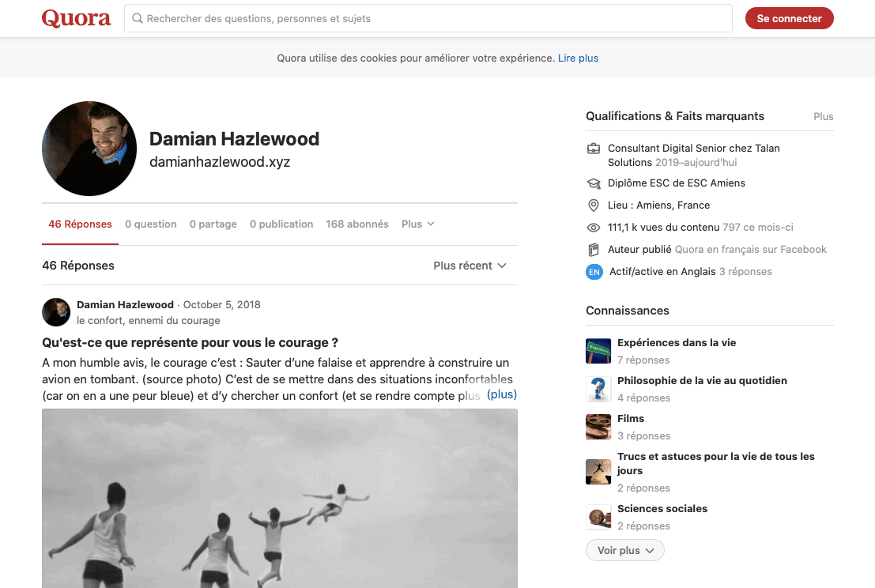Expand the Plus récent sort dropdown

470,266
